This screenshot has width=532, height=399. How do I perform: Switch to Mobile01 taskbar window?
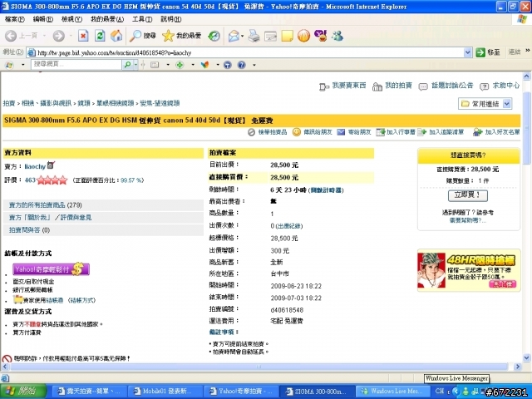tap(165, 392)
